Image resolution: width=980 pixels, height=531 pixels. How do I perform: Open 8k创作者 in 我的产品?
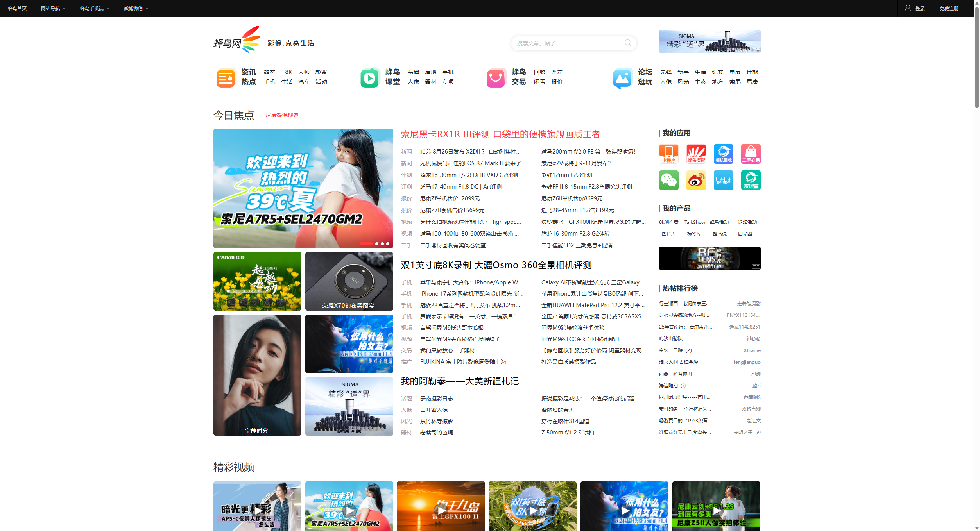[x=668, y=222]
